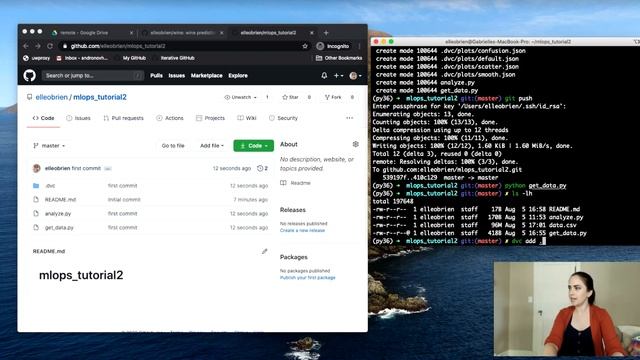Viewport: 640px width, 360px height.
Task: Switch to the Actions tab
Action: pos(170,118)
